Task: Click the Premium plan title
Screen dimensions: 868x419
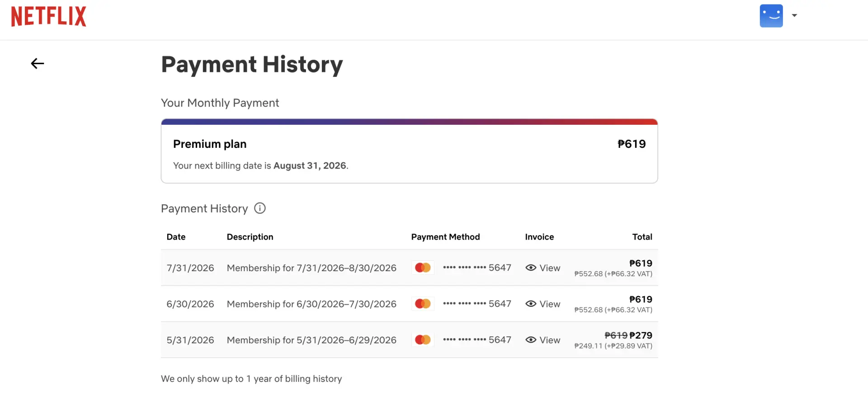Action: (210, 144)
